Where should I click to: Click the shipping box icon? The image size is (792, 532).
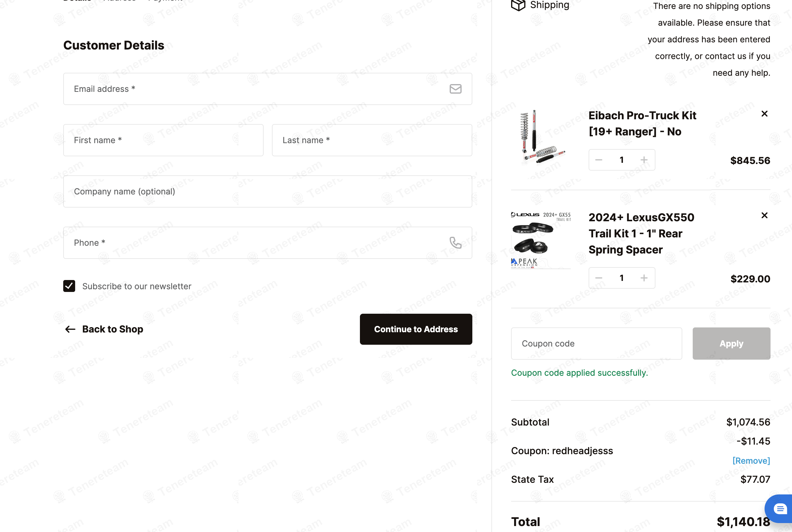coord(518,5)
